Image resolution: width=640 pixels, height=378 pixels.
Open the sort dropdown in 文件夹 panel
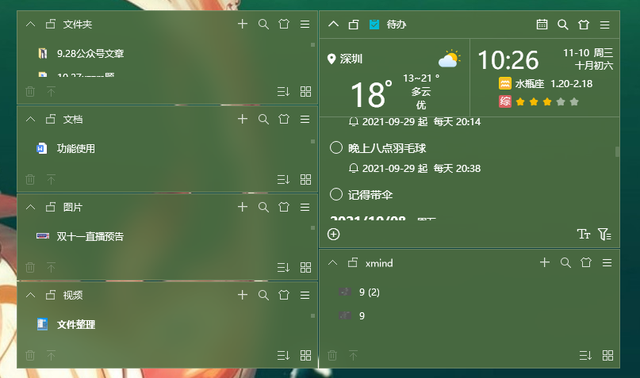[x=283, y=91]
